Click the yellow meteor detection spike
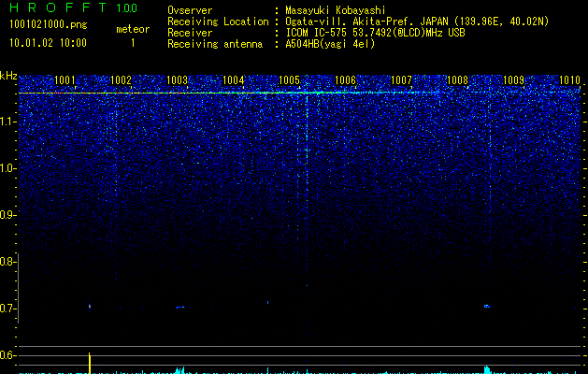The height and width of the screenshot is (374, 588). point(90,363)
